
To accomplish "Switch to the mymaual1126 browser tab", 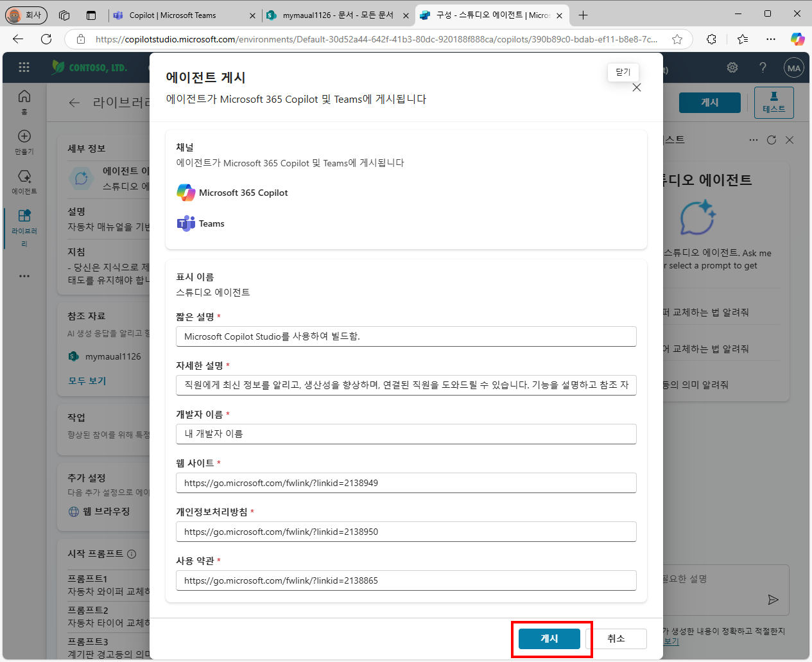I will pos(338,15).
